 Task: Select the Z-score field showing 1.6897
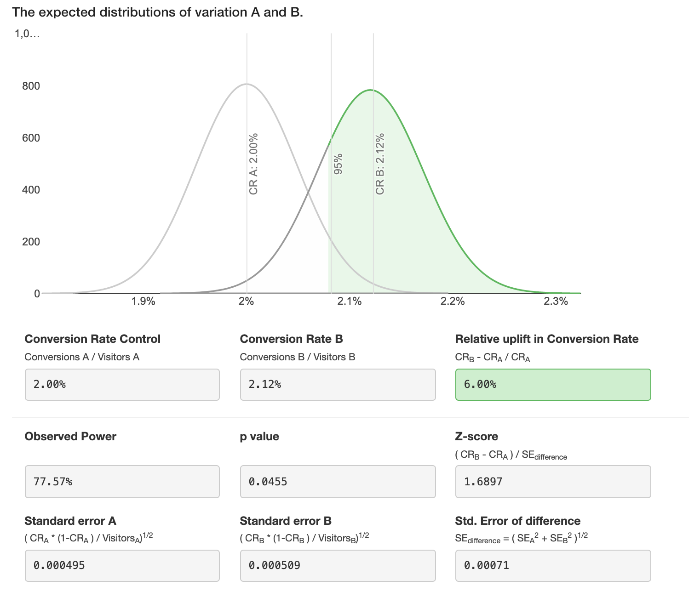pos(553,482)
